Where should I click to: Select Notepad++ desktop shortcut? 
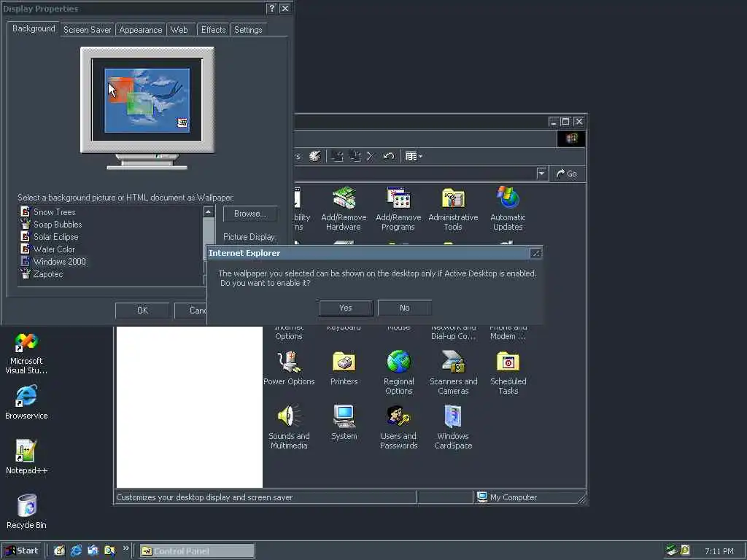(x=26, y=457)
